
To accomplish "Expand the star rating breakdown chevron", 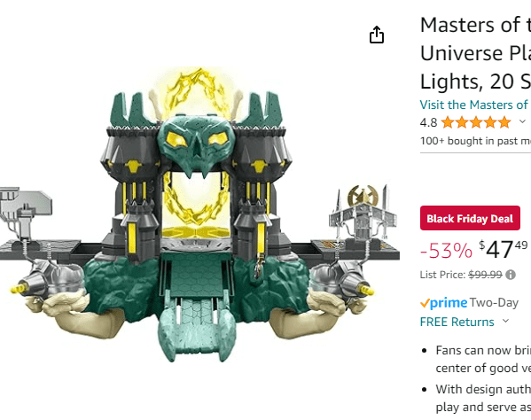I will [x=522, y=121].
